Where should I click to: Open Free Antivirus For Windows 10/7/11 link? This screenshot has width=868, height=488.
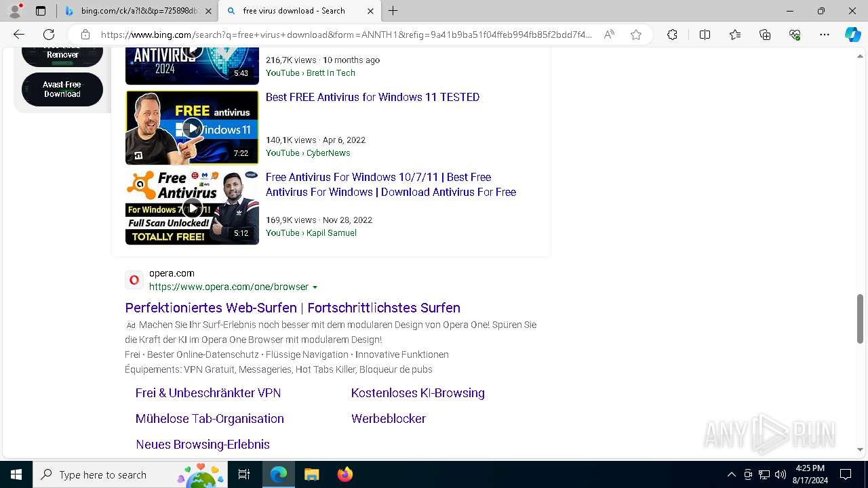pos(391,184)
